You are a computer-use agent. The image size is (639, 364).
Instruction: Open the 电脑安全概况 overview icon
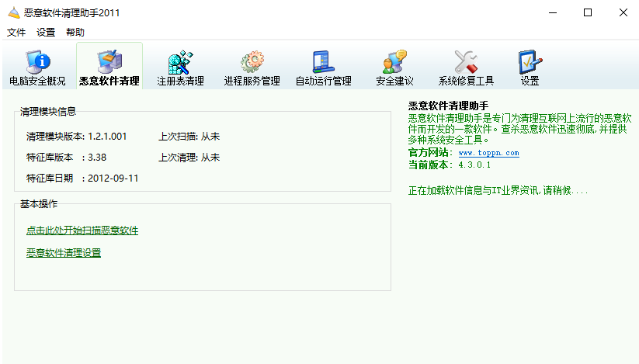(37, 62)
